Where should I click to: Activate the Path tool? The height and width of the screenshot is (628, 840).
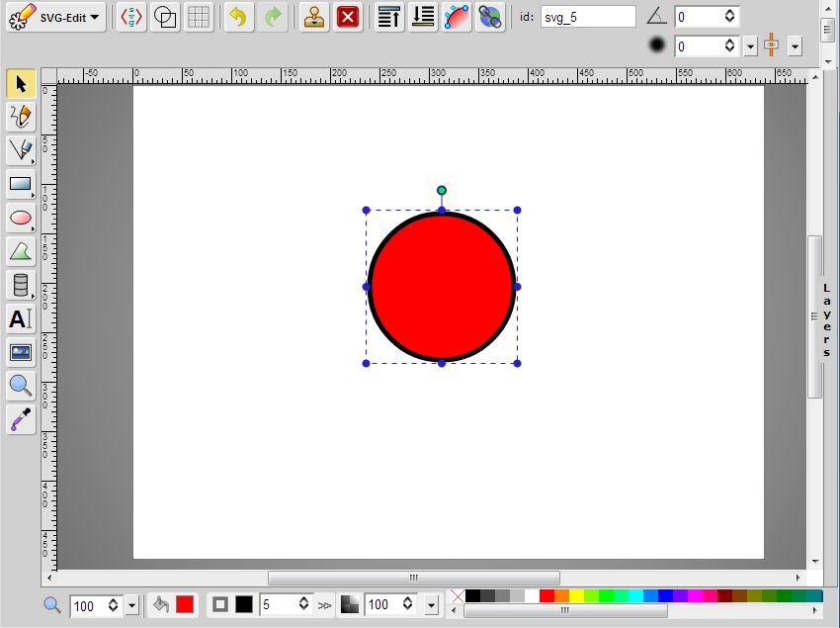pyautogui.click(x=21, y=251)
